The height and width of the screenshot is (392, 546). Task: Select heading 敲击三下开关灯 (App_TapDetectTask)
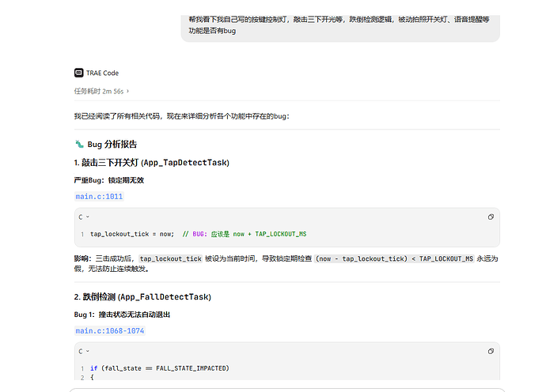(x=152, y=163)
